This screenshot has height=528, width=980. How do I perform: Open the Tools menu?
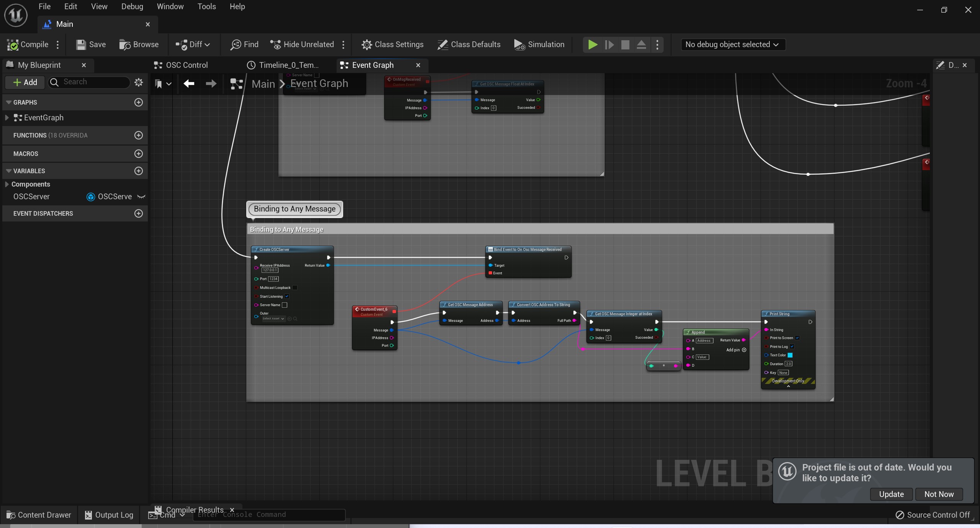tap(206, 7)
